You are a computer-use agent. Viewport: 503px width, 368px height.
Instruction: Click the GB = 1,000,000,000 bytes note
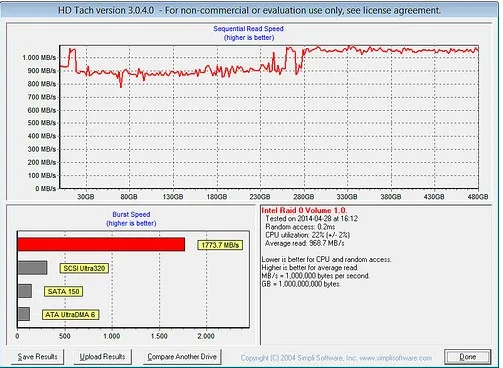click(x=301, y=284)
